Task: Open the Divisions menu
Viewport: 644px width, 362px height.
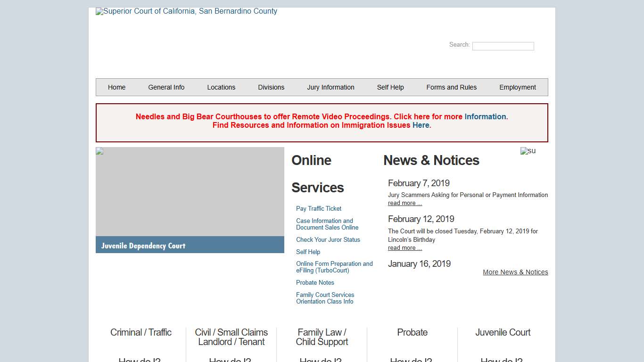Action: point(271,87)
